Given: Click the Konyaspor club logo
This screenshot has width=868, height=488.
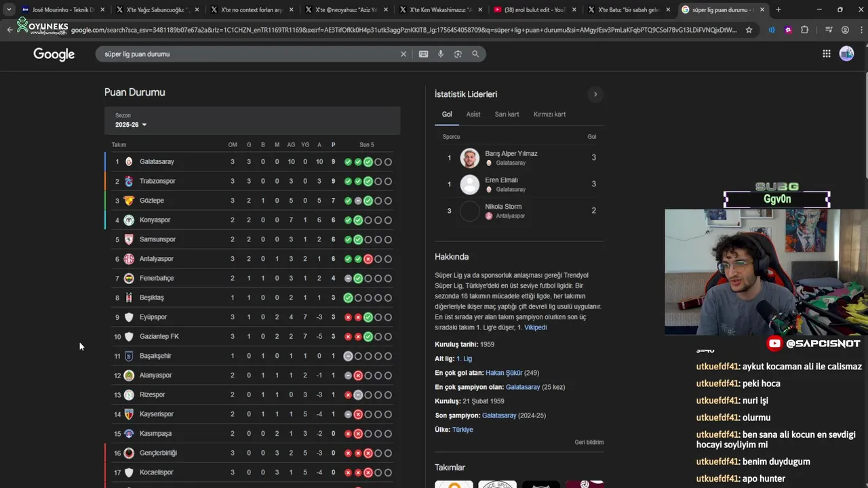Looking at the screenshot, I should click(129, 220).
